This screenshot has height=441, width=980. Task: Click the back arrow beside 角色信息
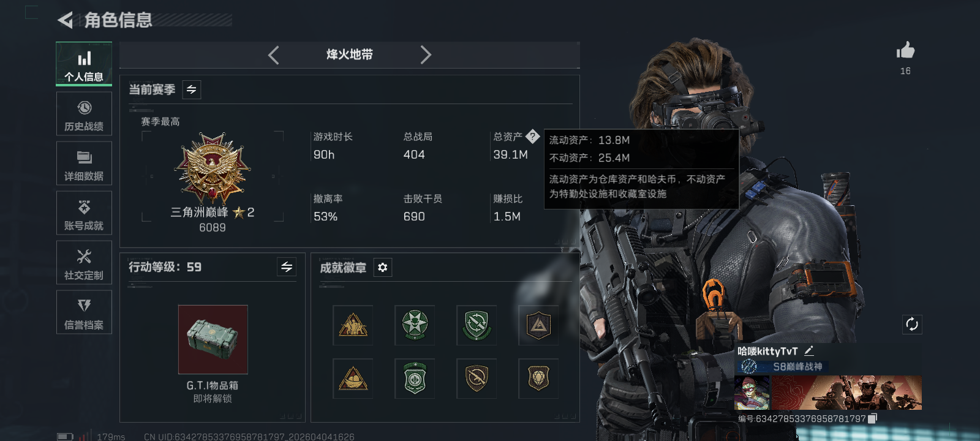(65, 20)
